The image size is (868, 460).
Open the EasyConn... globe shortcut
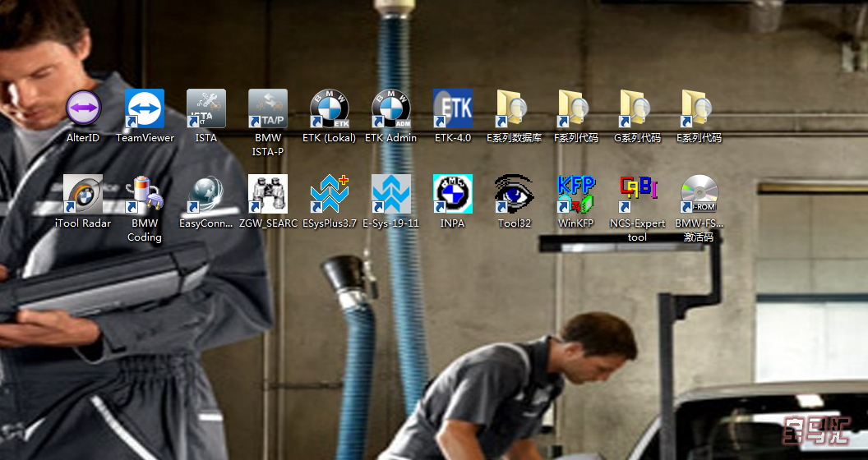tap(206, 194)
